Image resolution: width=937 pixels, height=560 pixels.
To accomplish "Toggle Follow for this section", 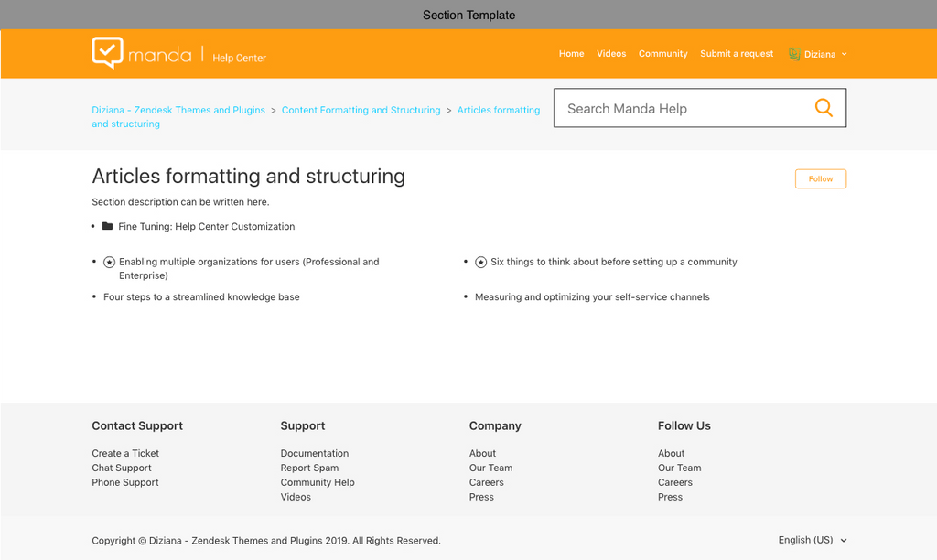I will point(820,178).
